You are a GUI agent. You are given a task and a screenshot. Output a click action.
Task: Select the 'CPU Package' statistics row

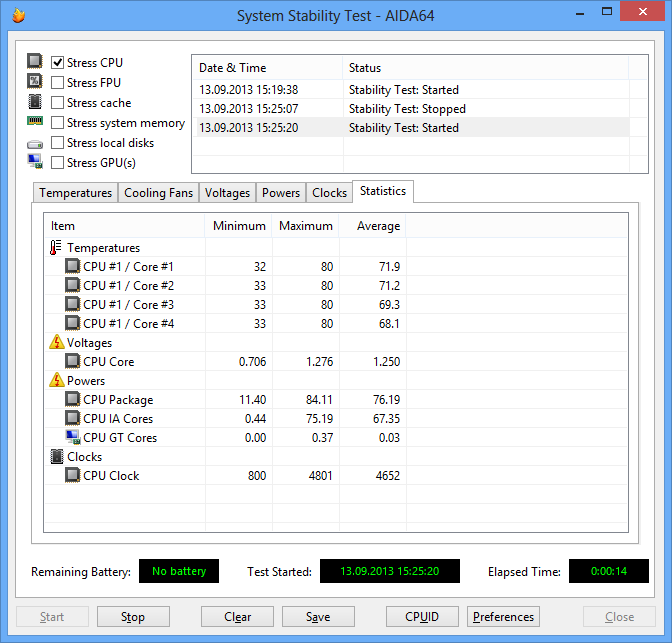tap(336, 399)
